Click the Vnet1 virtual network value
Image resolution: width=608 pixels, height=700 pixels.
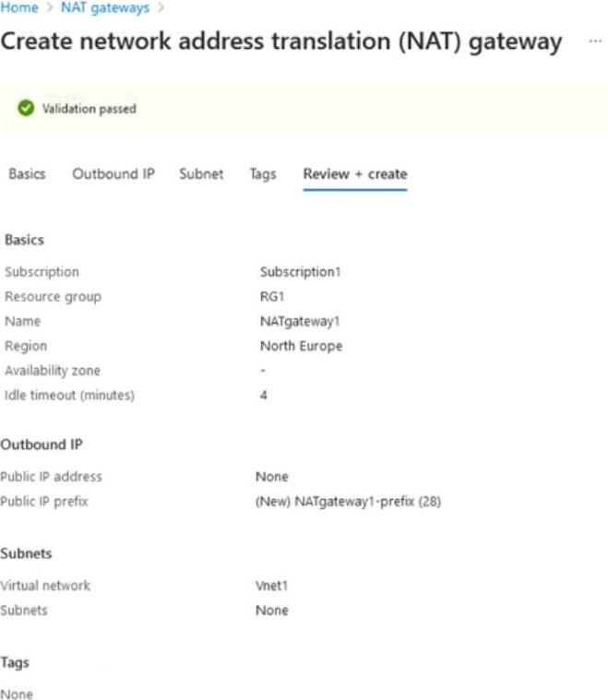[x=271, y=586]
